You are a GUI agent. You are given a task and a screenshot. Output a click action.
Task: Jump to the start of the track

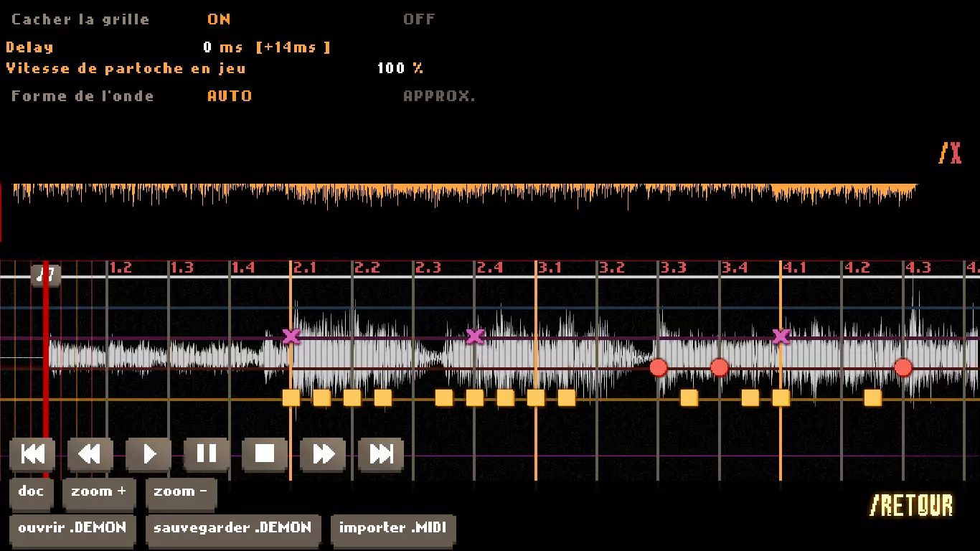pos(32,453)
